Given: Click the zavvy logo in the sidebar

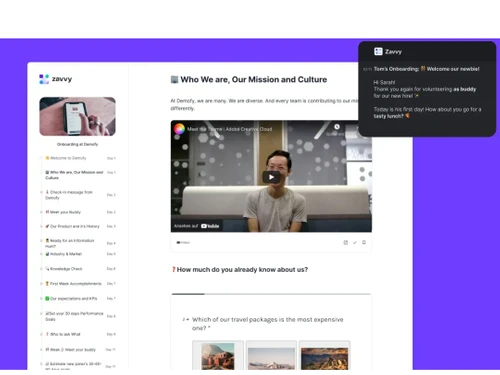Looking at the screenshot, I should [55, 79].
